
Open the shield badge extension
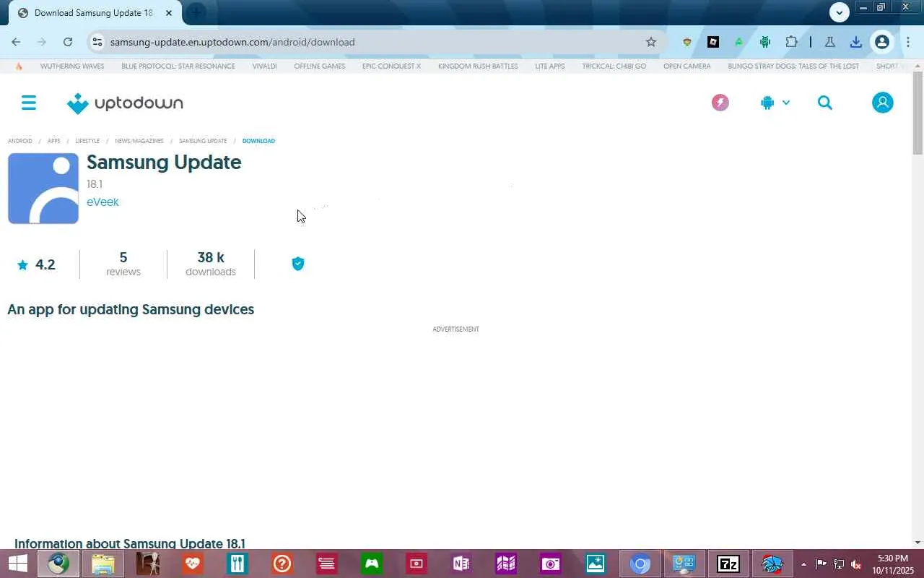[x=687, y=42]
